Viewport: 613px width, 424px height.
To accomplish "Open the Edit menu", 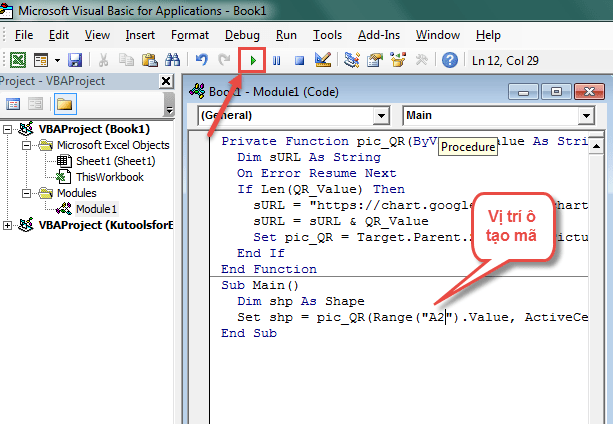I will [x=59, y=35].
